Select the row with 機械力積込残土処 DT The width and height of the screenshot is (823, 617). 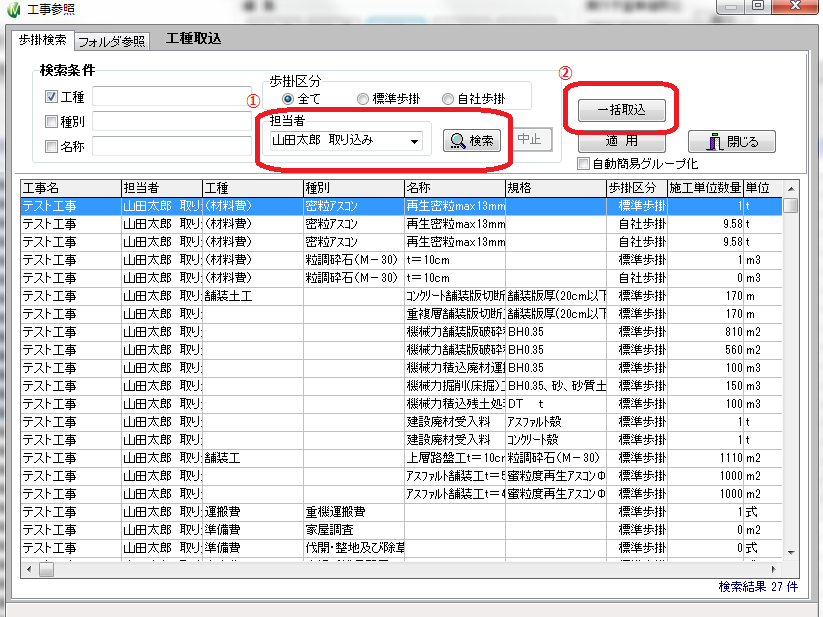tap(402, 404)
